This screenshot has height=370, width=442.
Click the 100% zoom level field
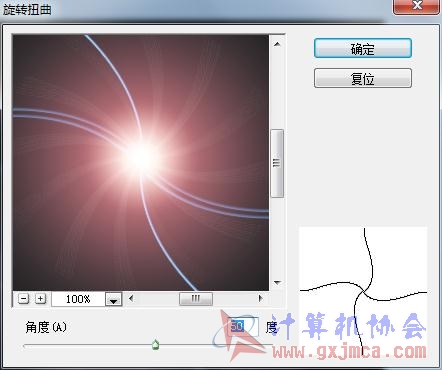[78, 299]
